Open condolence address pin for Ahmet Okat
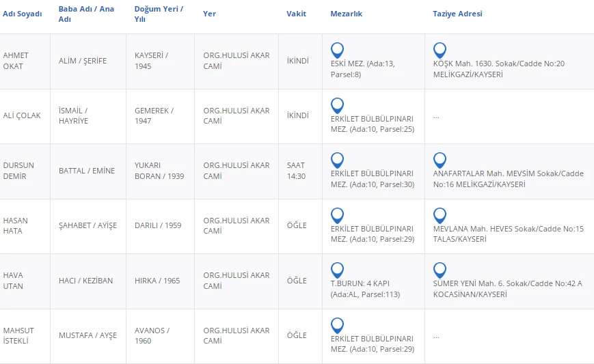The image size is (594, 364). click(x=440, y=50)
